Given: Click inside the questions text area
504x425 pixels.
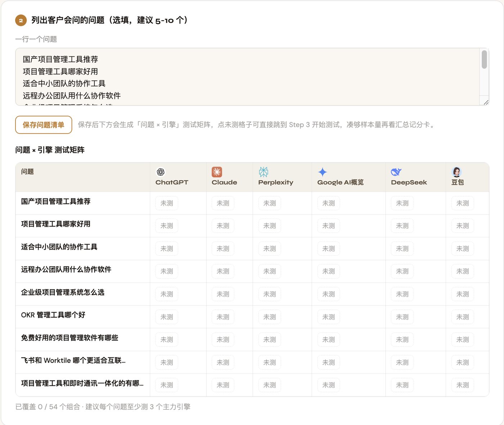Looking at the screenshot, I should point(247,77).
